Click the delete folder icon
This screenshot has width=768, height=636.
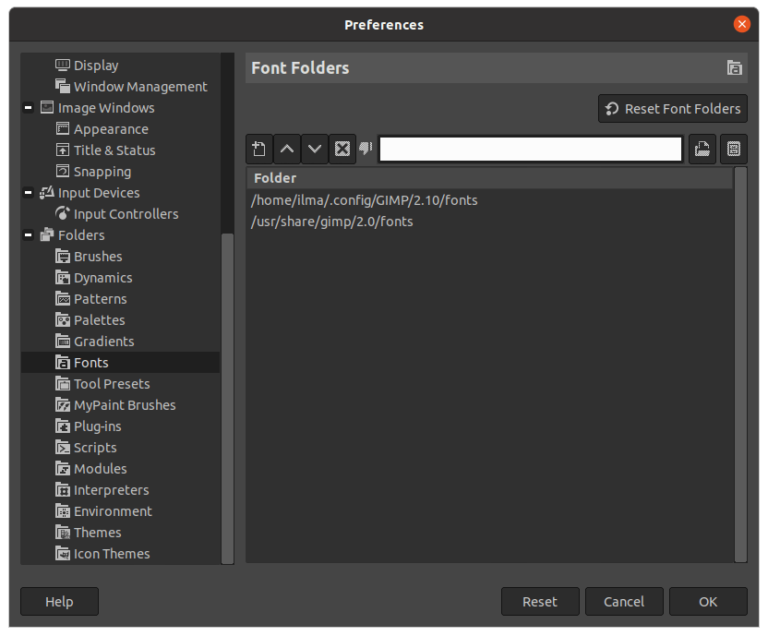point(342,148)
